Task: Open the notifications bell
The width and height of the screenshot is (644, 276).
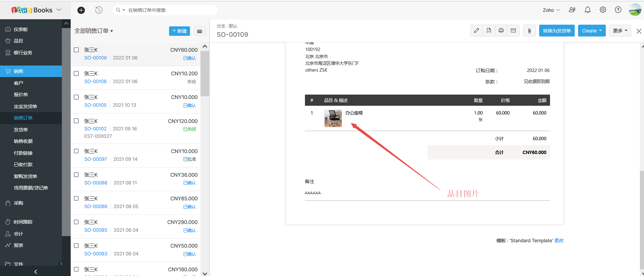Action: tap(588, 10)
